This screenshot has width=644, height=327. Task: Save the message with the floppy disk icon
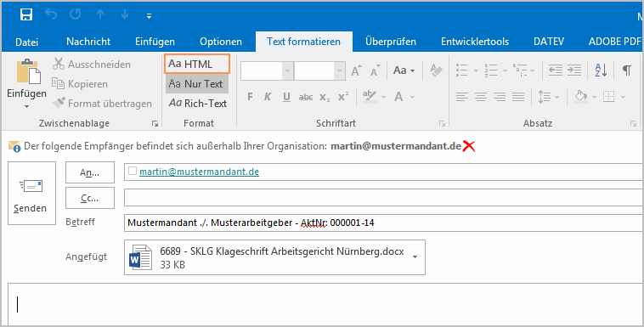pyautogui.click(x=26, y=14)
